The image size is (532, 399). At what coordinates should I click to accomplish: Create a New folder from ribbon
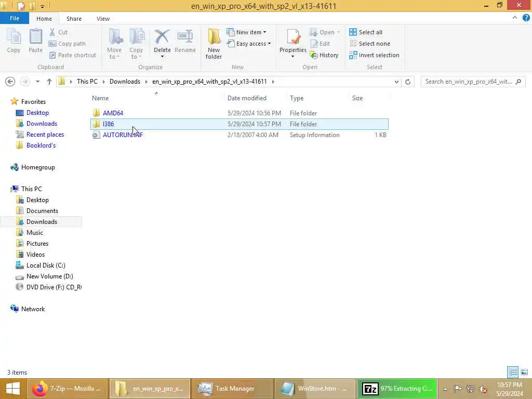coord(214,44)
